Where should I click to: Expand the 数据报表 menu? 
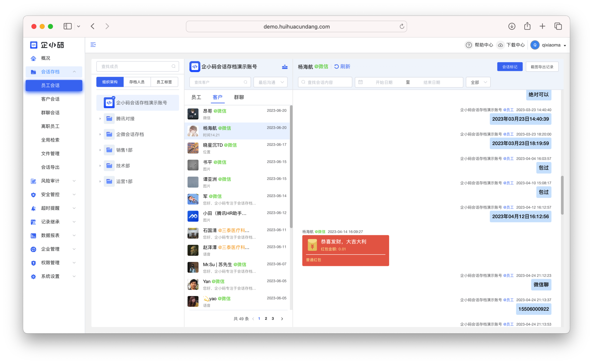(74, 235)
